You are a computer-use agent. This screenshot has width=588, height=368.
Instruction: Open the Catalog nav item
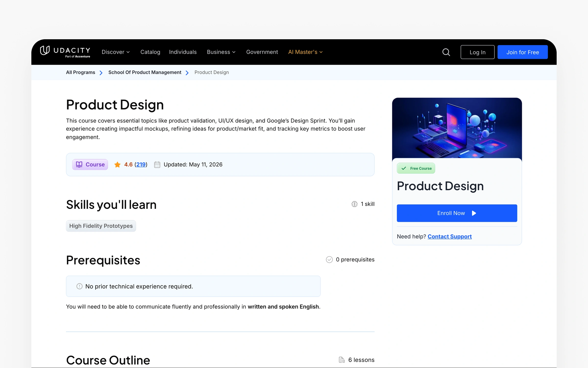point(150,52)
